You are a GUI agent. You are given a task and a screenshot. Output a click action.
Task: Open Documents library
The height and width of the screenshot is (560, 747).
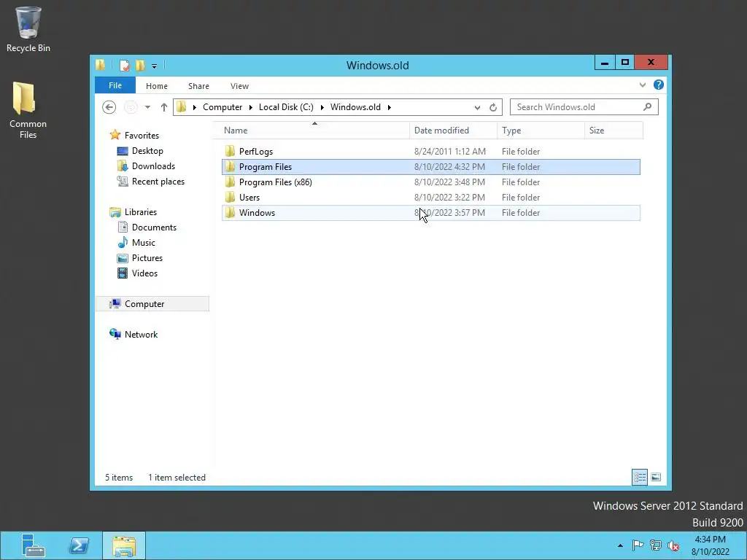(154, 227)
